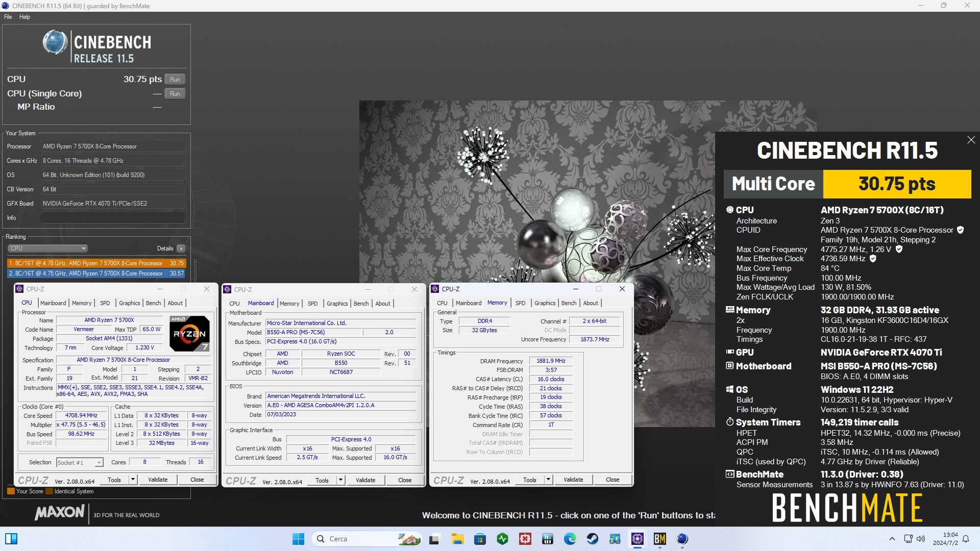This screenshot has height=551, width=980.
Task: Switch to Cinebench on taskbar
Action: [682, 539]
